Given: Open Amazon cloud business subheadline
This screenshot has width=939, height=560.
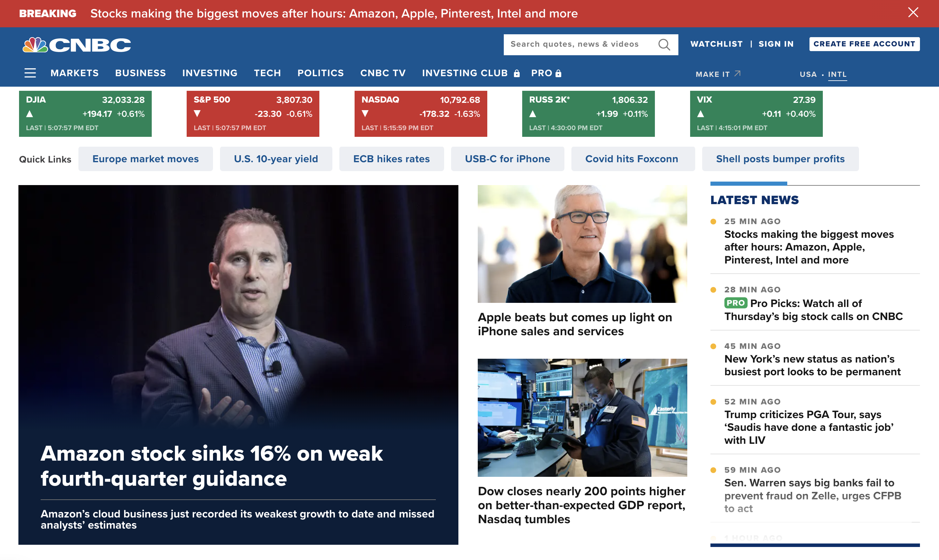Looking at the screenshot, I should (x=237, y=519).
